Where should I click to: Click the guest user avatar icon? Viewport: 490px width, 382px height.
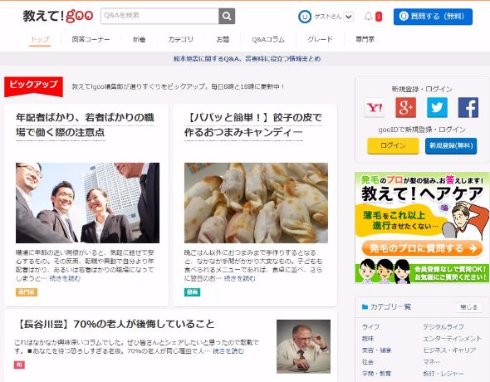[304, 16]
